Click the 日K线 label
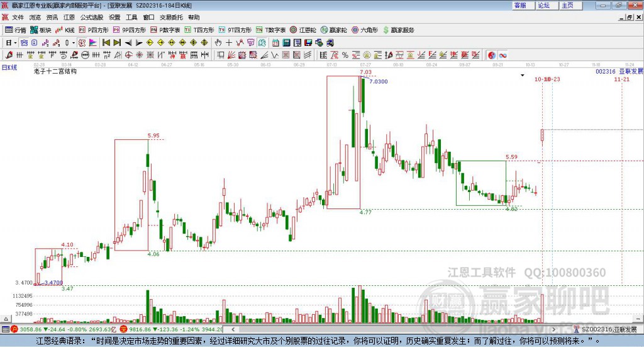This screenshot has width=644, height=347. (9, 67)
